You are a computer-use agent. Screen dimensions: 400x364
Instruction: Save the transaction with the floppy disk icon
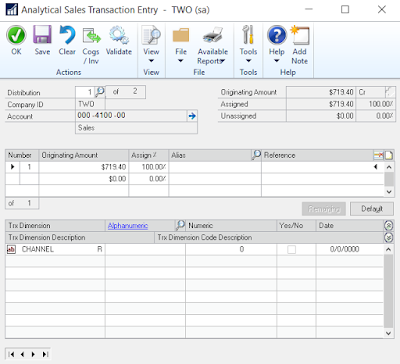42,35
